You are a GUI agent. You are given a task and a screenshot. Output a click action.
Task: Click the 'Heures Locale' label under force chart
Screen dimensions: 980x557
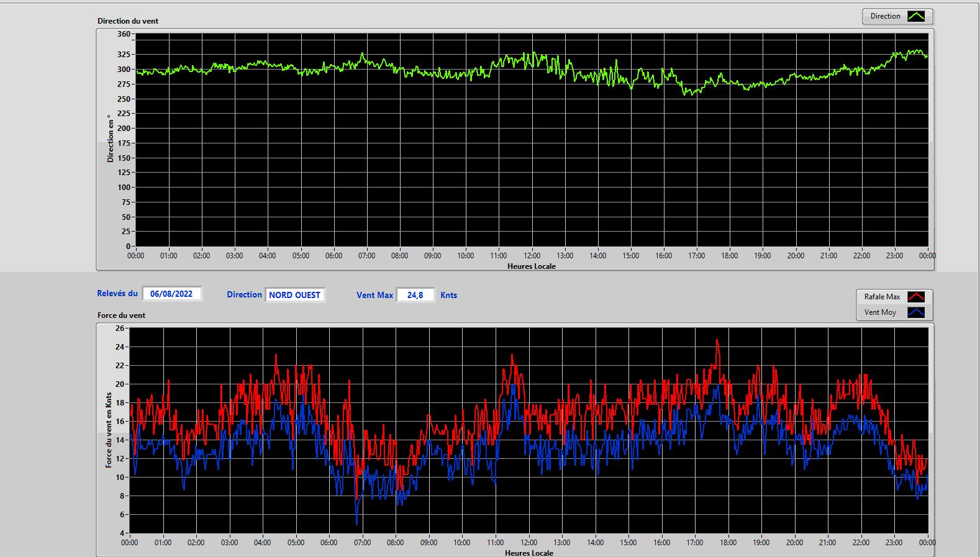(x=529, y=553)
